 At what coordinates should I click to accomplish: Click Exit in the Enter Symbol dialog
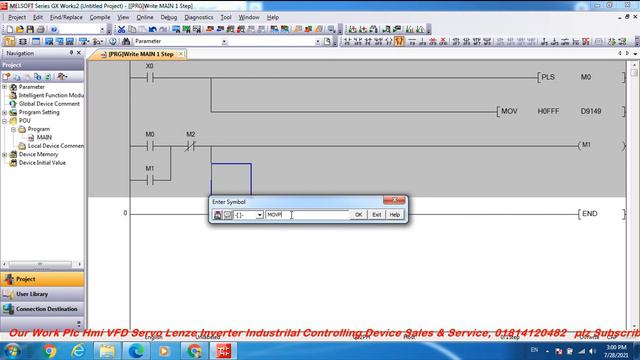point(376,215)
